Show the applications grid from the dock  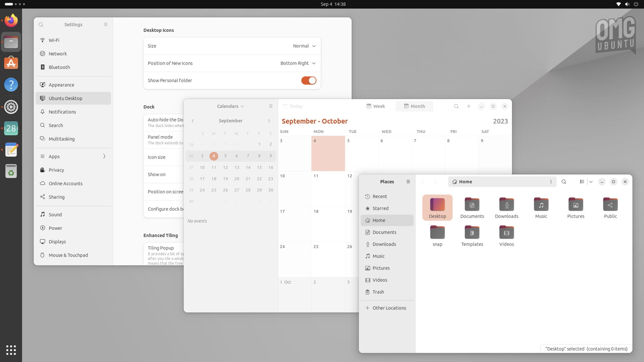tap(11, 350)
